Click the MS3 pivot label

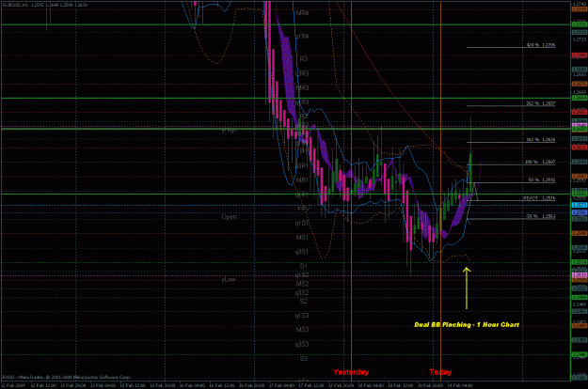coord(302,330)
